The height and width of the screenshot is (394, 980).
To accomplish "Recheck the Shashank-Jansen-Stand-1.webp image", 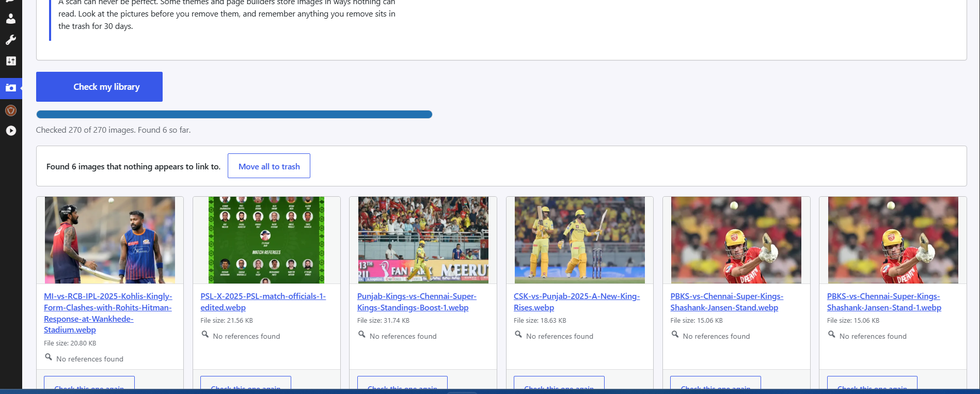I will pos(872,383).
